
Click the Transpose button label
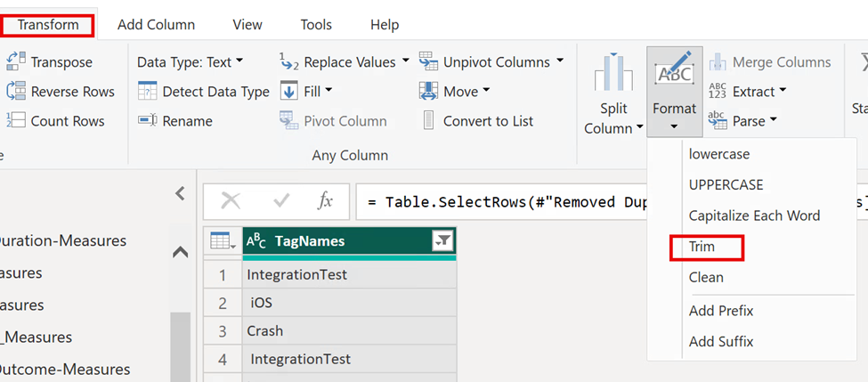[61, 62]
